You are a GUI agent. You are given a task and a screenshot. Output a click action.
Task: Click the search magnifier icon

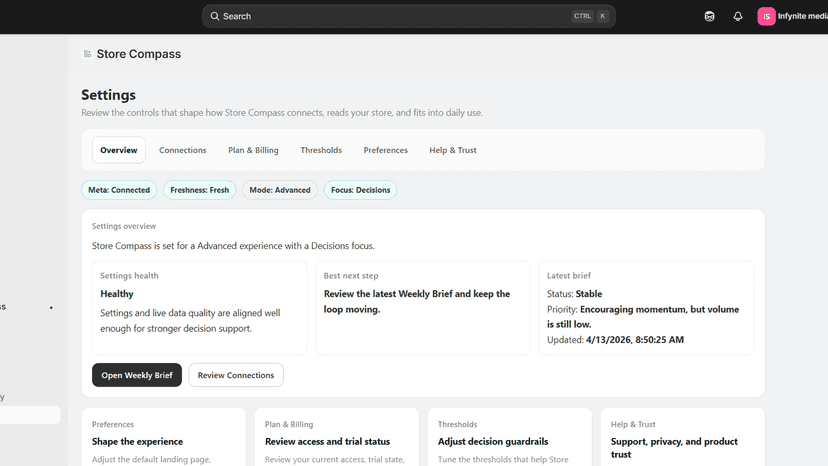214,16
